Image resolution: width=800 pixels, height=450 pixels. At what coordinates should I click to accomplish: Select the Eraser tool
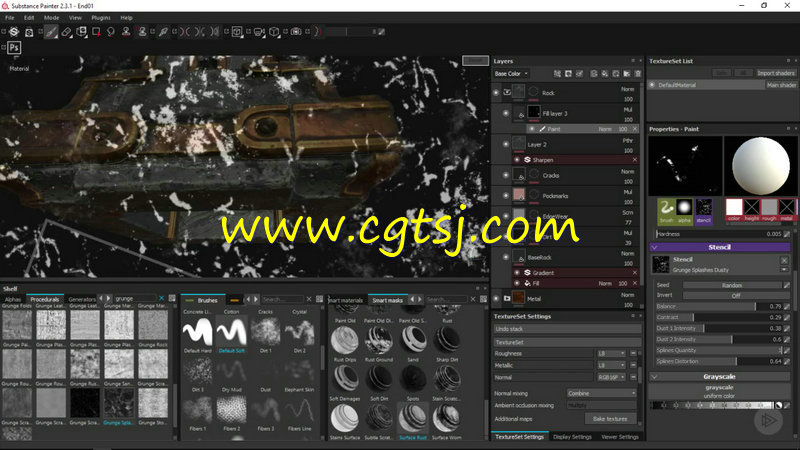click(66, 32)
